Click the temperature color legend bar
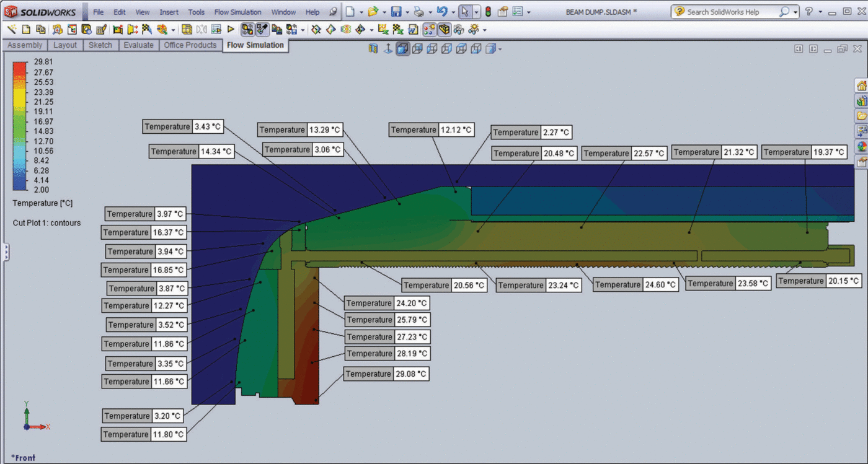This screenshot has height=464, width=868. click(x=20, y=126)
